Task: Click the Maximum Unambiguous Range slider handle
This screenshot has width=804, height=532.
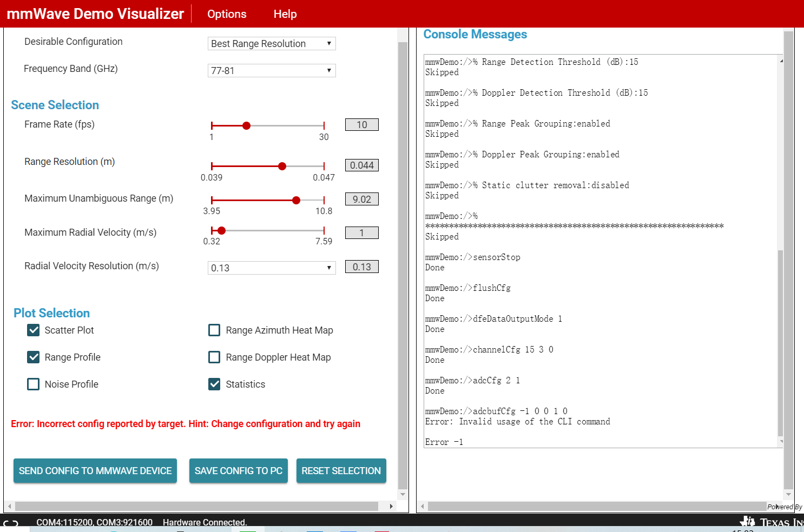Action: [x=296, y=200]
